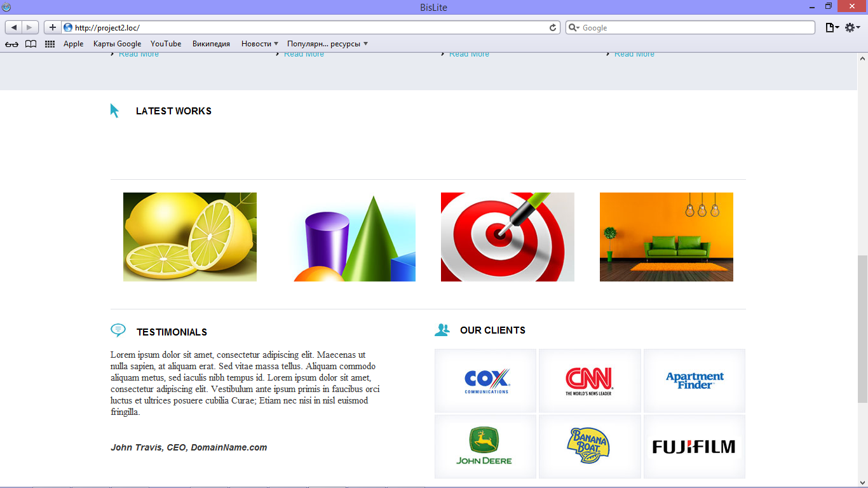Click the LATEST WORKS heading
868x488 pixels.
click(173, 111)
